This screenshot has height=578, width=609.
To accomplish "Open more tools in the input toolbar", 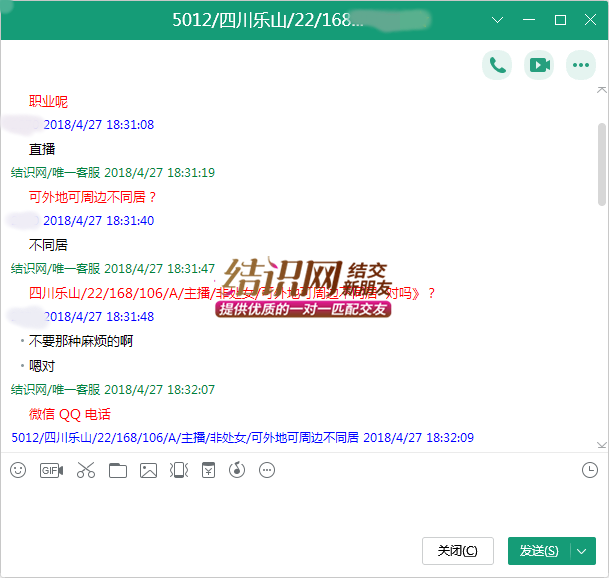I will [x=267, y=470].
